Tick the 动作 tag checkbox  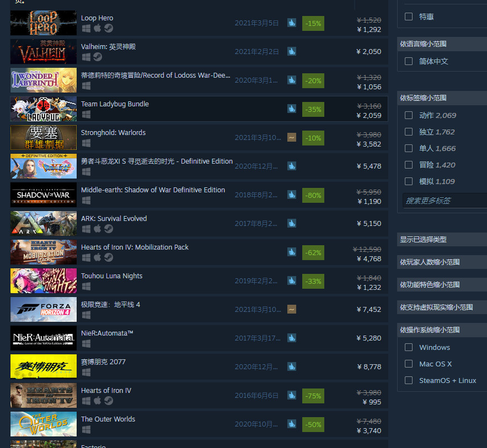[409, 115]
